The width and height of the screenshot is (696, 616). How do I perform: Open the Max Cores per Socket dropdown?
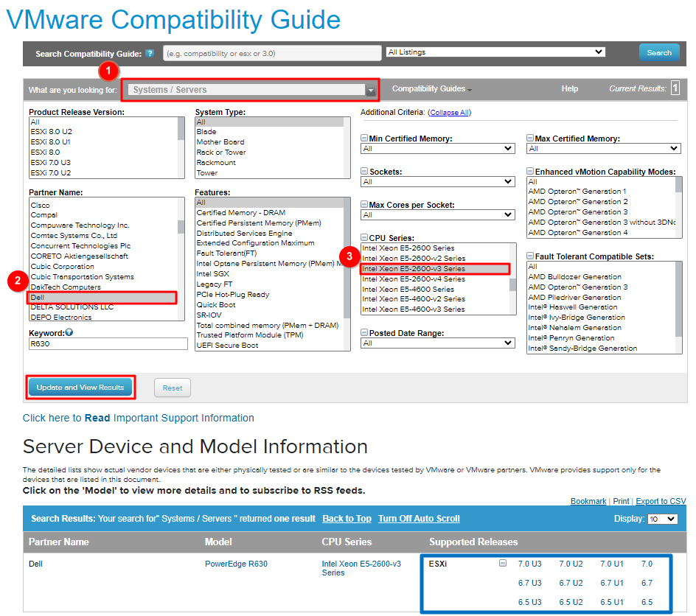point(438,215)
